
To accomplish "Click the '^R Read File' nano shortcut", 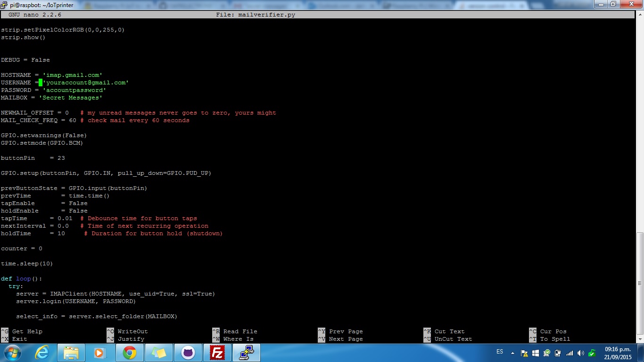I will [x=235, y=331].
